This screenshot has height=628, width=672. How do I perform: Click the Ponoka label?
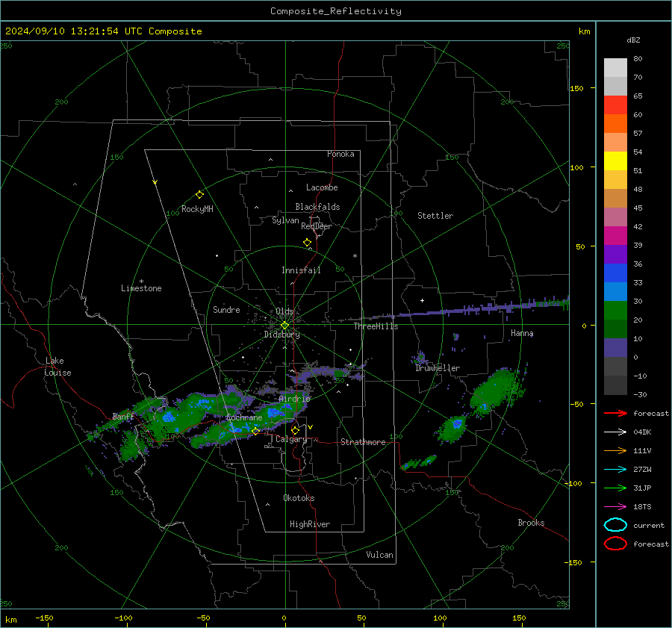(340, 154)
